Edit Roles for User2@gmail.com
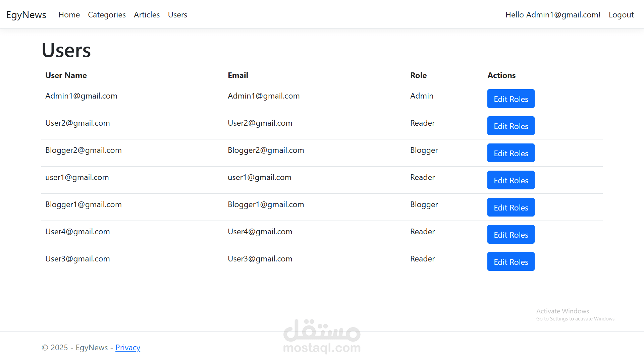The image size is (644, 362). click(x=511, y=126)
